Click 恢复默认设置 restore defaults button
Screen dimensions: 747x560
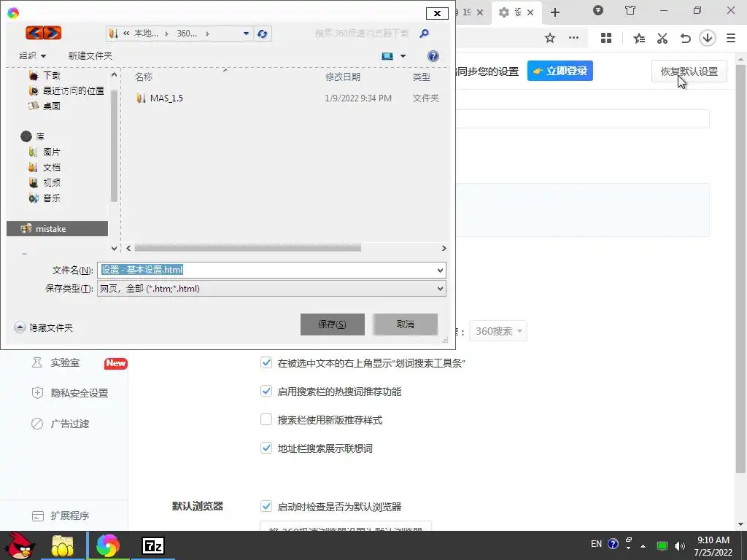click(689, 71)
